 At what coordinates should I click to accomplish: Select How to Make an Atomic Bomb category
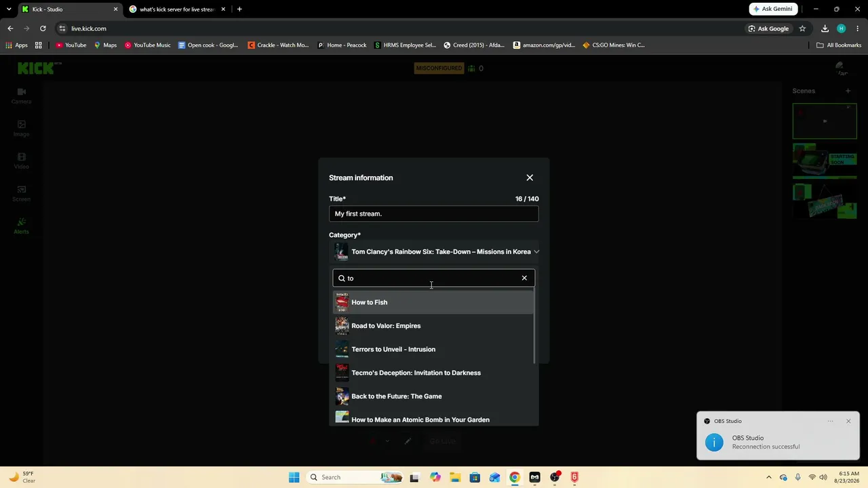coord(434,420)
